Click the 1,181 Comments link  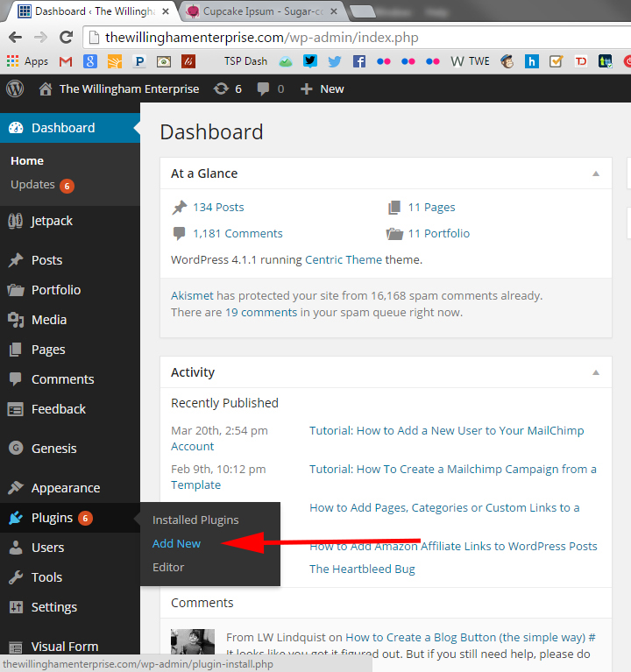(x=238, y=234)
